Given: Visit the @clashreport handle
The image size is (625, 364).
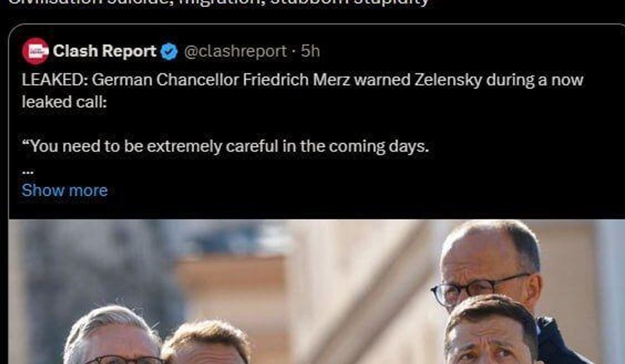Looking at the screenshot, I should click(235, 51).
